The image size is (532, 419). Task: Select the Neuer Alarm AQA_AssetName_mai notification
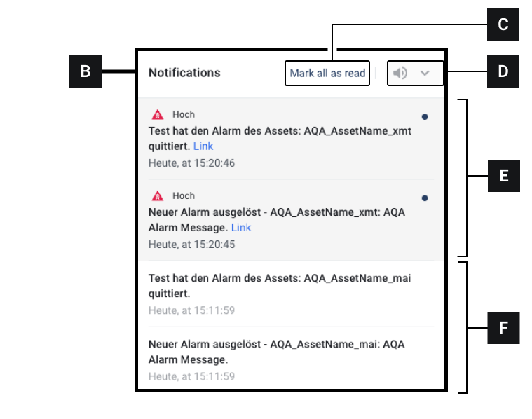tap(276, 352)
